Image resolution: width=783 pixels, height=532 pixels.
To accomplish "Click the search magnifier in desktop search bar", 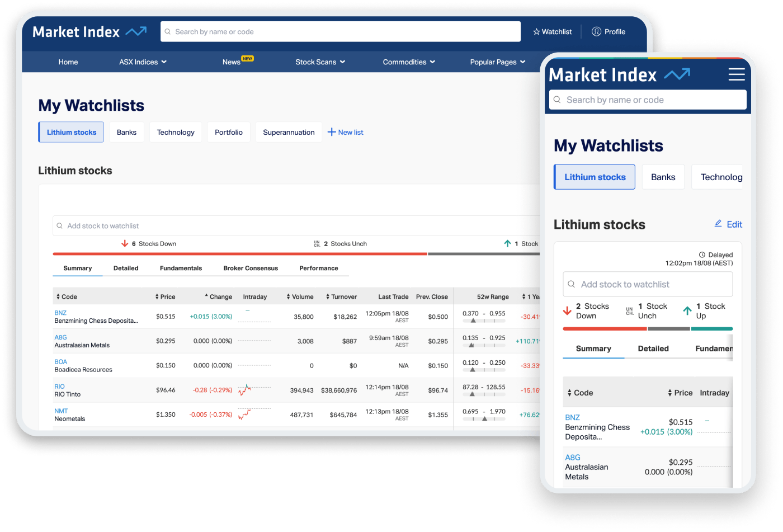I will pyautogui.click(x=168, y=32).
